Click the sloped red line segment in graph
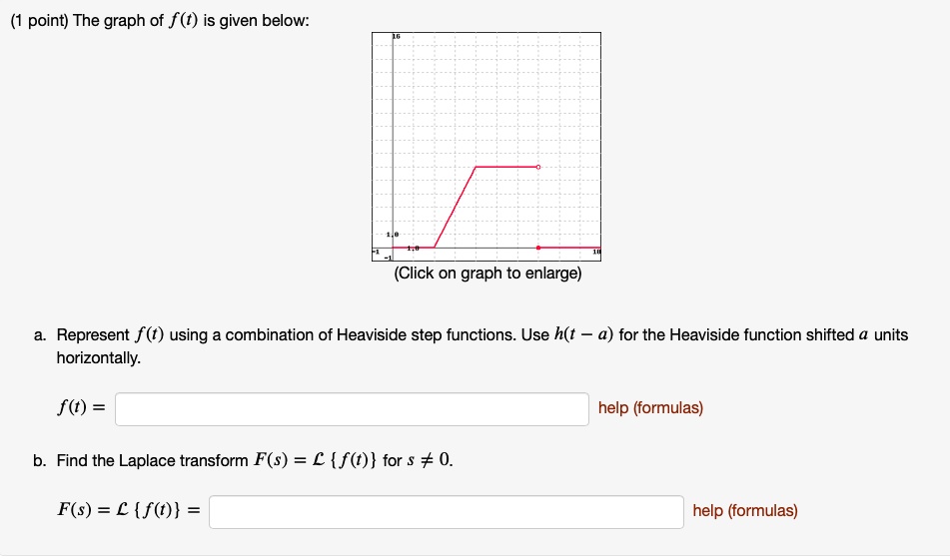This screenshot has height=560, width=950. point(455,207)
